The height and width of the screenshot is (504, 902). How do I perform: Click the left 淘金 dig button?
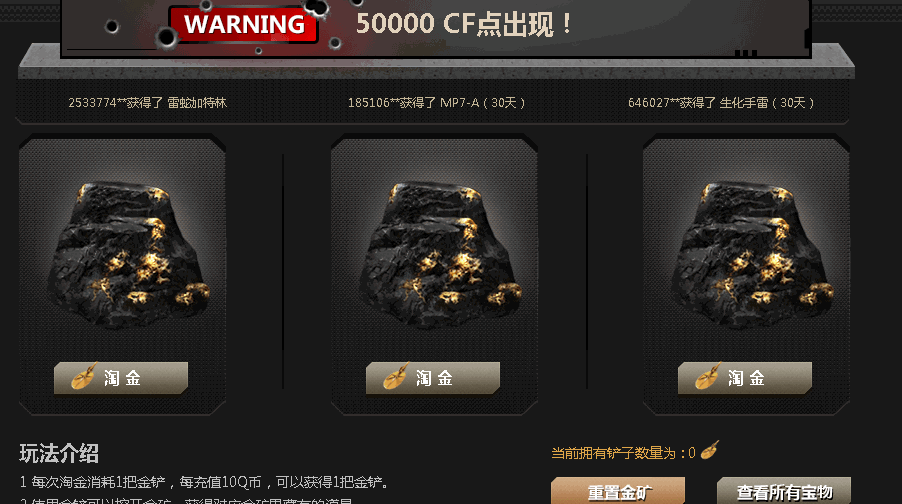[x=121, y=378]
